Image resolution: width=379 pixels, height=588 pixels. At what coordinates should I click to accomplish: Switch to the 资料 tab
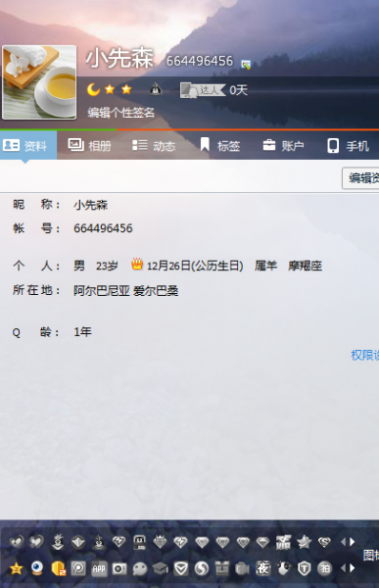click(x=28, y=145)
